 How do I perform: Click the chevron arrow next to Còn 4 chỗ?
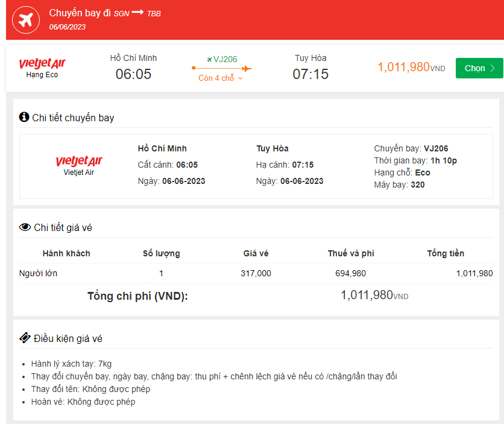tap(240, 79)
